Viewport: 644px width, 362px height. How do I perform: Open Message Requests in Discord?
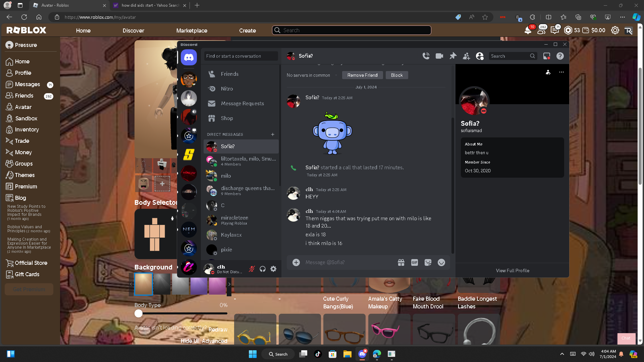pos(241,104)
